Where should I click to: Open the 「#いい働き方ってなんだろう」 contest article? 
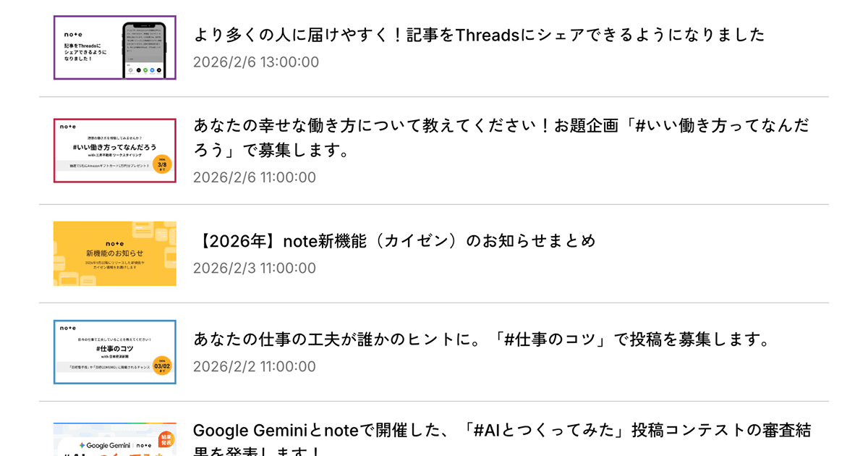[499, 138]
